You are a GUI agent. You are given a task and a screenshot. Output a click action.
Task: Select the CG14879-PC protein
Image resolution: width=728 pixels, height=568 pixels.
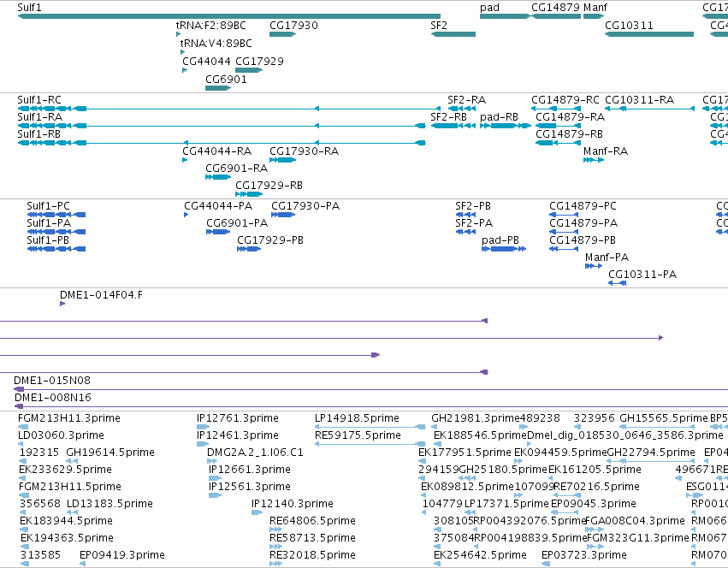563,215
